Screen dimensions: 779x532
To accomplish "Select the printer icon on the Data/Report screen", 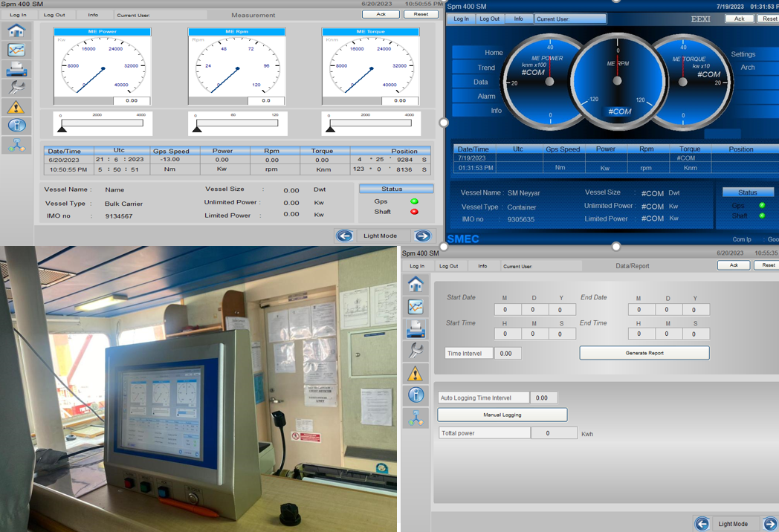I will pos(416,328).
